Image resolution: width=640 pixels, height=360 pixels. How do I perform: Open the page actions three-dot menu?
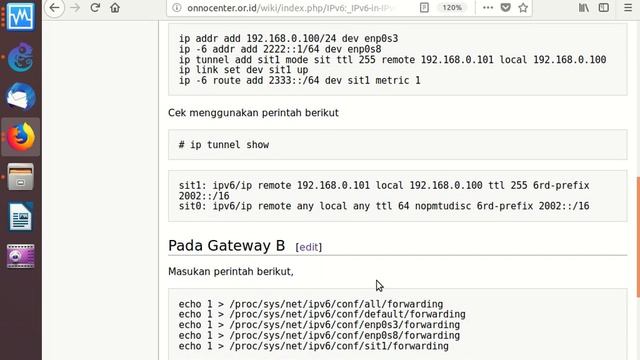point(488,8)
